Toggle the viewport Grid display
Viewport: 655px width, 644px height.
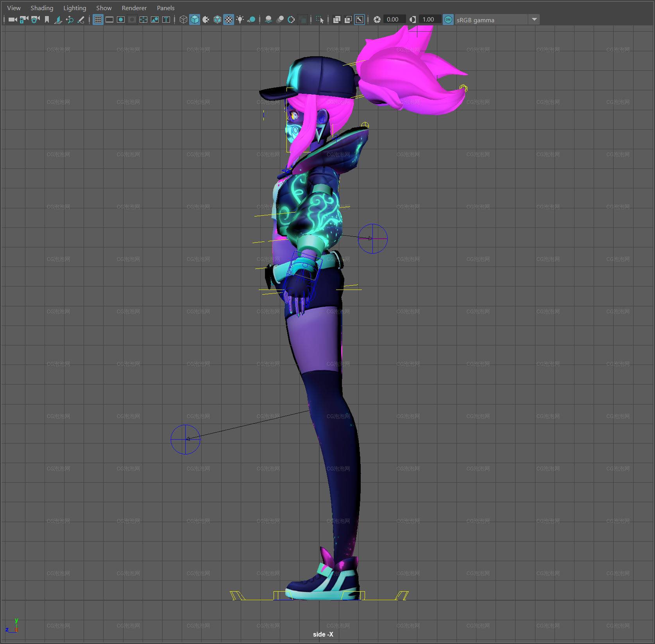98,20
